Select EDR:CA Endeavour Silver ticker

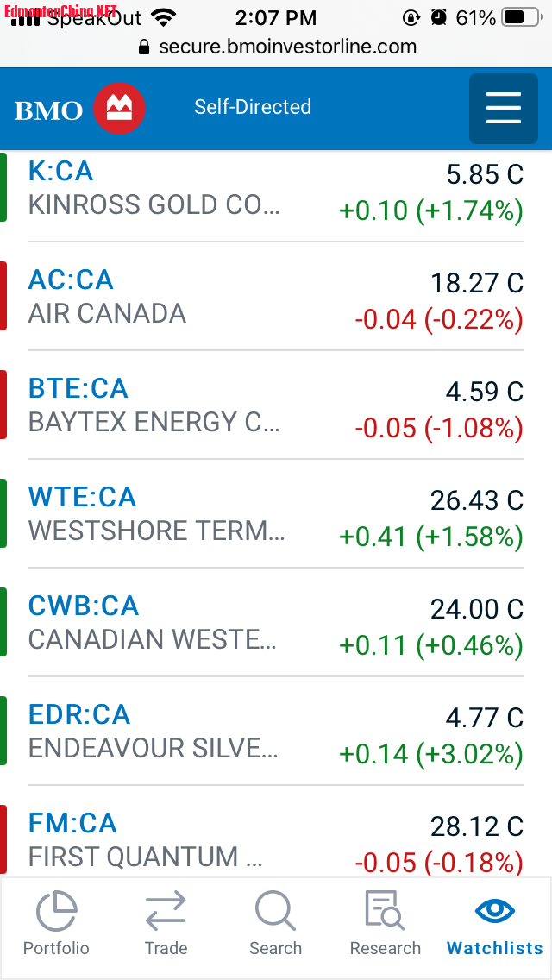click(79, 714)
